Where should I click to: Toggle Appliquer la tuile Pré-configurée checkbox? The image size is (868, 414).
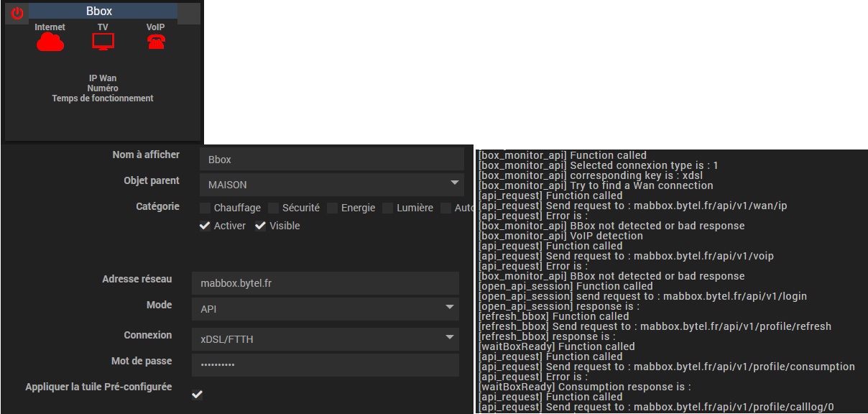click(197, 395)
